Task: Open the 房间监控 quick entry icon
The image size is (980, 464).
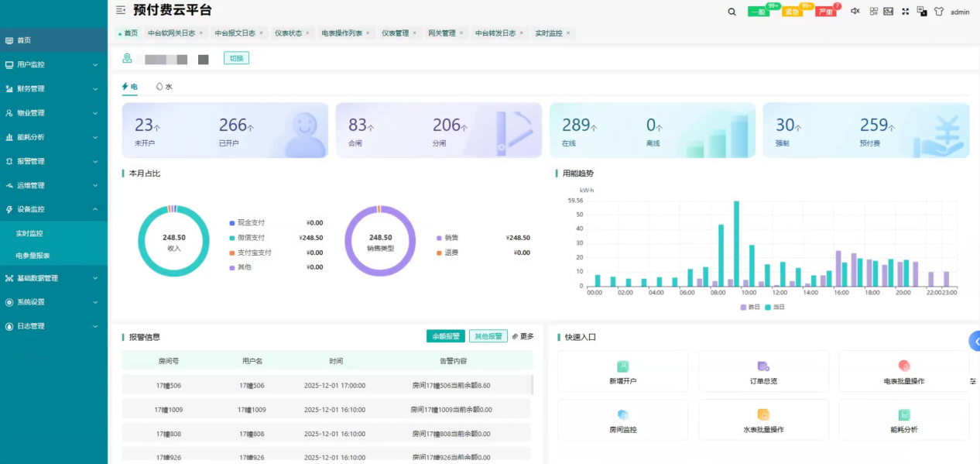Action: 622,414
